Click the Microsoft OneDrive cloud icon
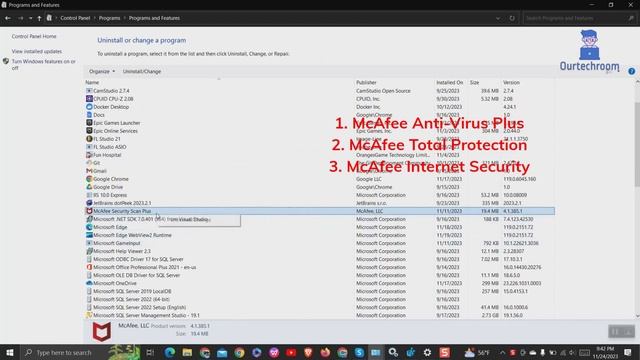Screen dimensions: 640x360 [89, 283]
